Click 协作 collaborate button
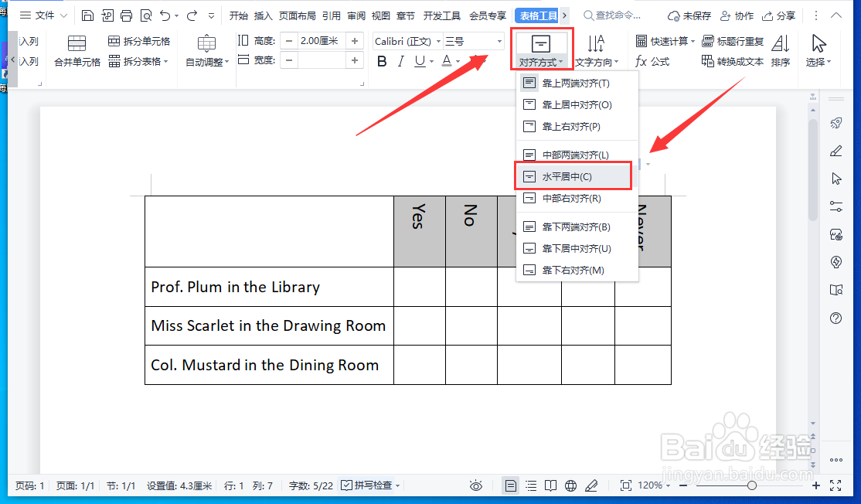 click(x=737, y=16)
